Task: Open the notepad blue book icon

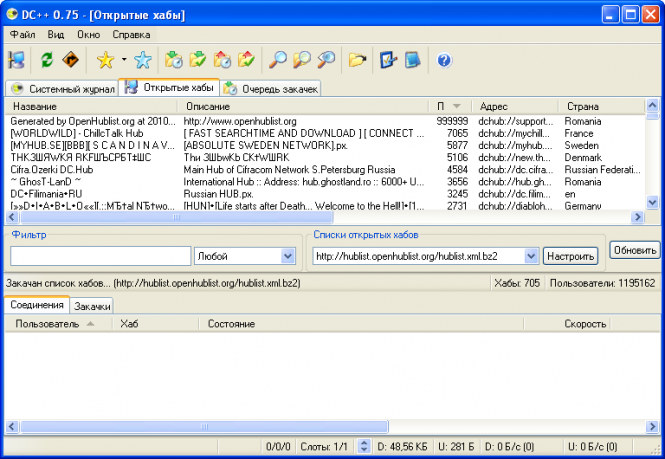Action: coord(412,60)
